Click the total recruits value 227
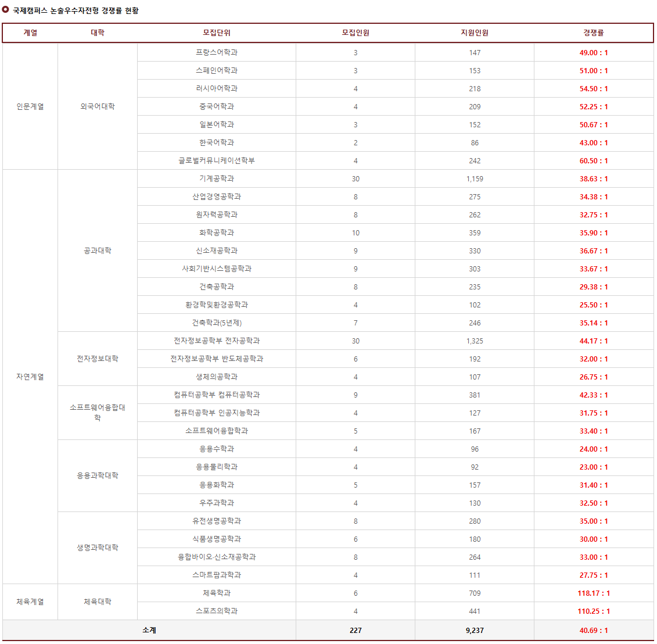 click(356, 630)
